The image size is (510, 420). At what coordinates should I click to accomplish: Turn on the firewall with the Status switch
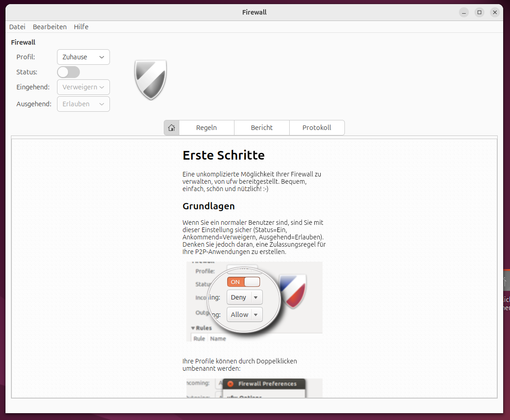68,72
